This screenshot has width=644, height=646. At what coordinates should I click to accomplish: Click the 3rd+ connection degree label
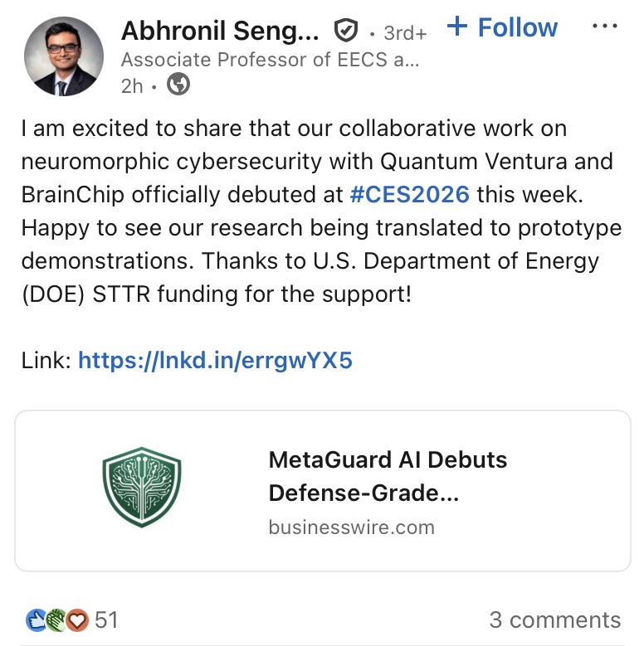pyautogui.click(x=404, y=33)
